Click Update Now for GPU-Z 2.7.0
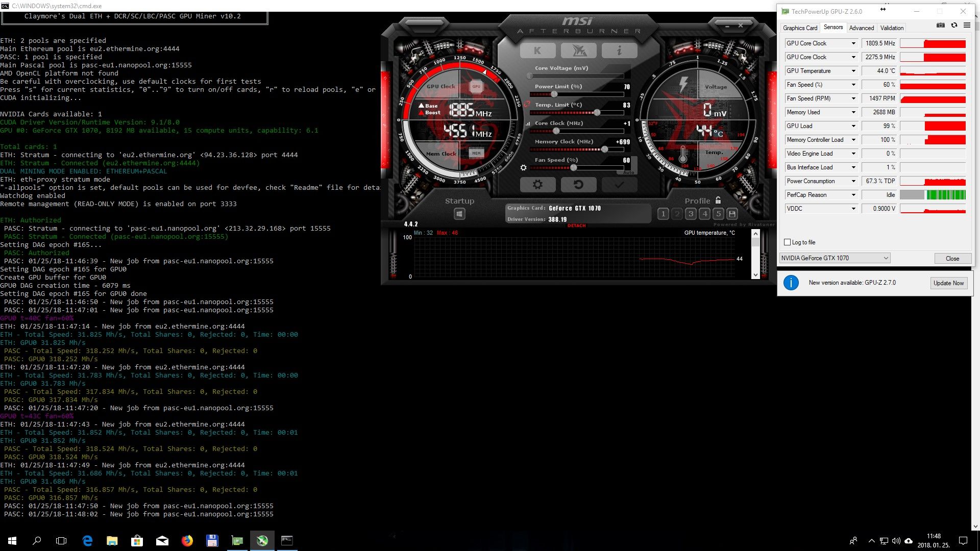This screenshot has height=551, width=980. [948, 283]
